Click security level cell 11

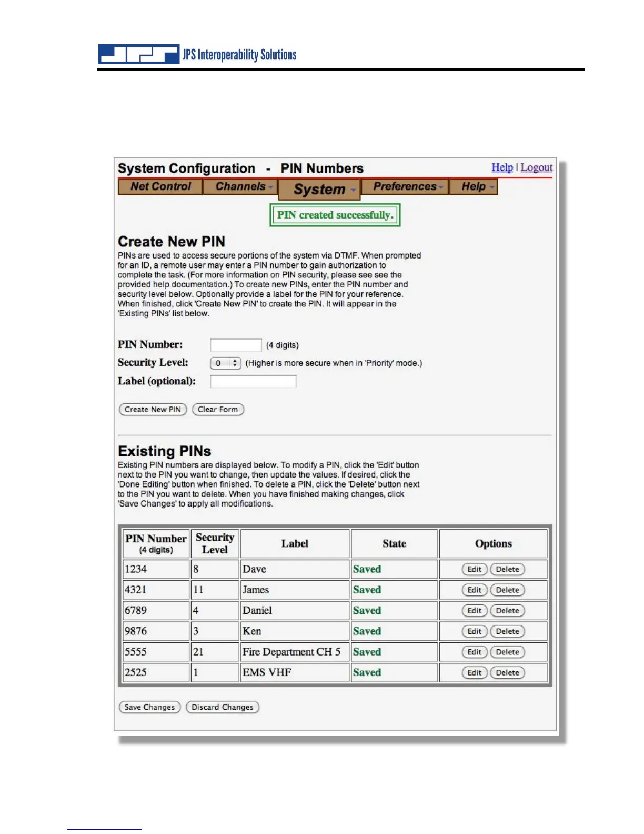[x=215, y=590]
